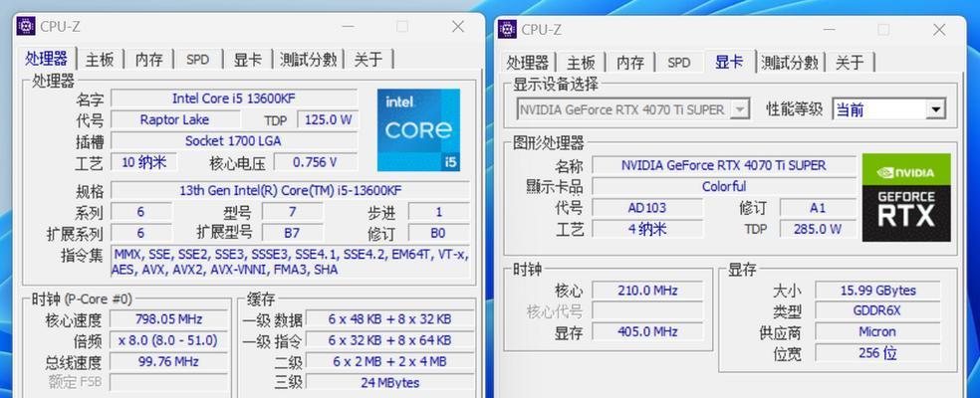
Task: Open SPD tab in right window
Action: point(679,63)
